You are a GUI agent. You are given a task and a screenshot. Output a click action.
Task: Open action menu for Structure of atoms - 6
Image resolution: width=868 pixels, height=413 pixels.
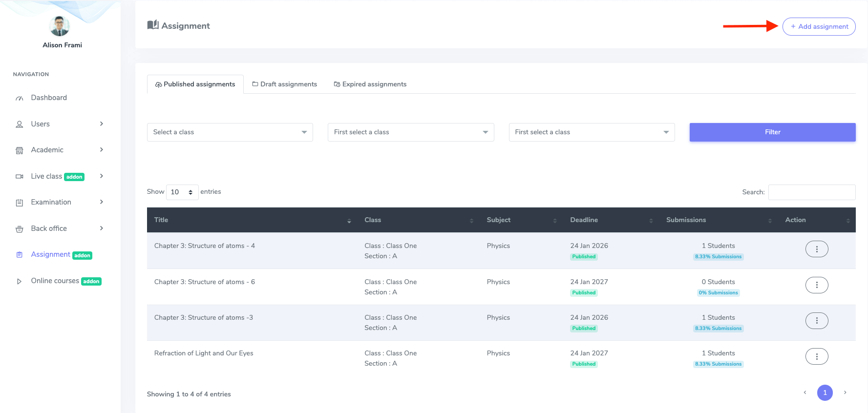pos(816,285)
